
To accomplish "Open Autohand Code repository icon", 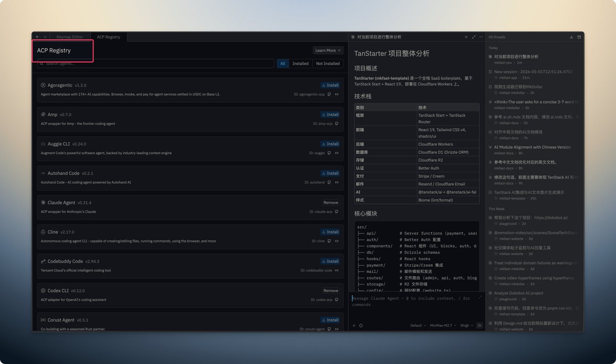I will (329, 182).
